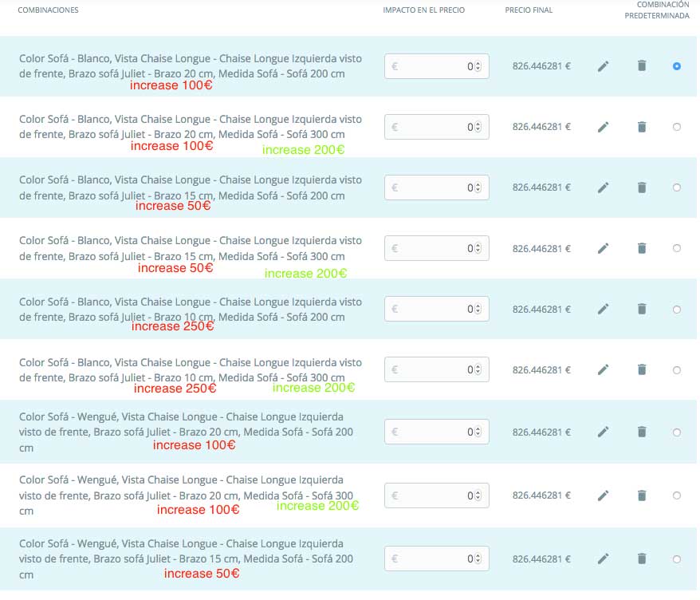Set Blanco Brazo 15 cm Sofá 200 cm as default
This screenshot has width=700, height=600.
coord(677,187)
